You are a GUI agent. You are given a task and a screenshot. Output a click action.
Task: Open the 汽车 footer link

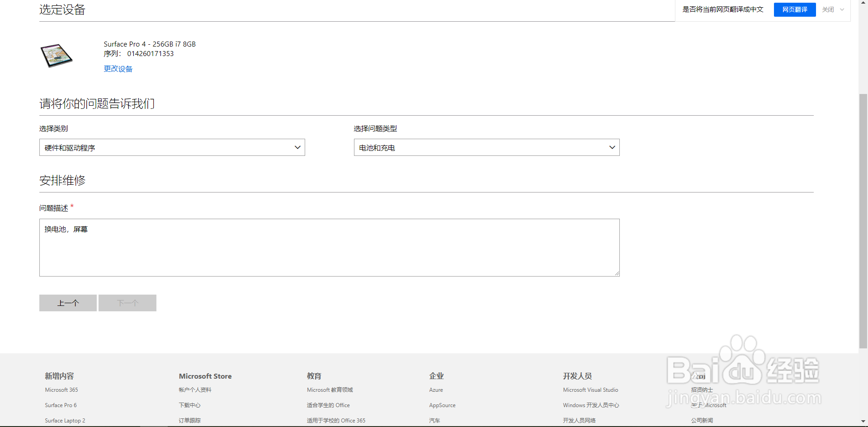(434, 420)
